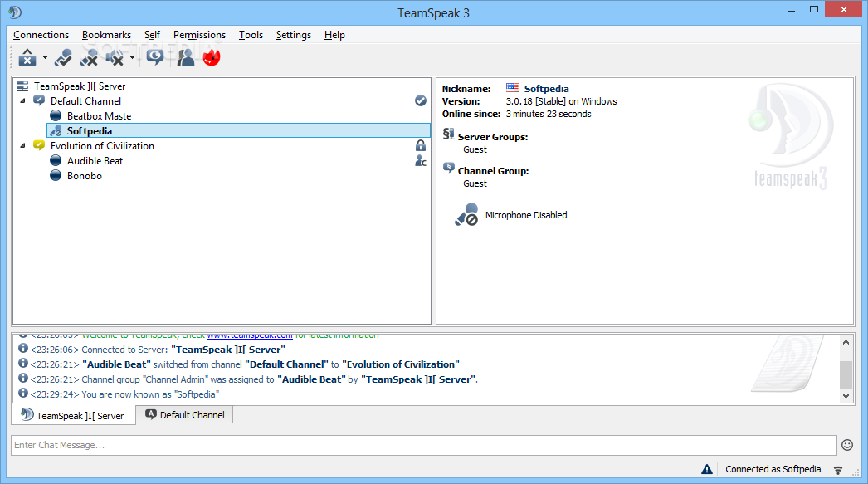Collapse the Evolution of Civilization channel
The height and width of the screenshot is (484, 868).
[x=23, y=146]
